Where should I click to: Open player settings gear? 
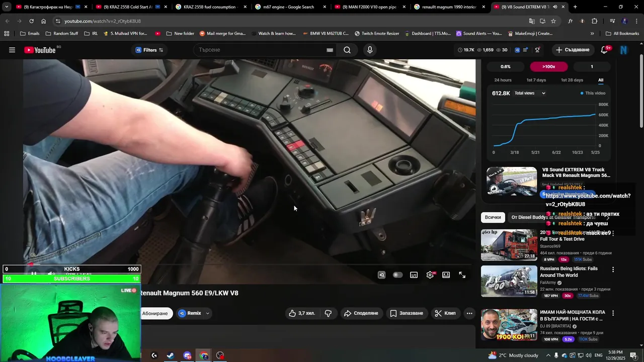click(x=430, y=275)
